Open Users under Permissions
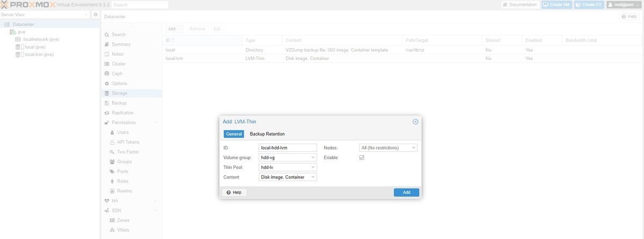The width and height of the screenshot is (644, 239). pos(123,132)
